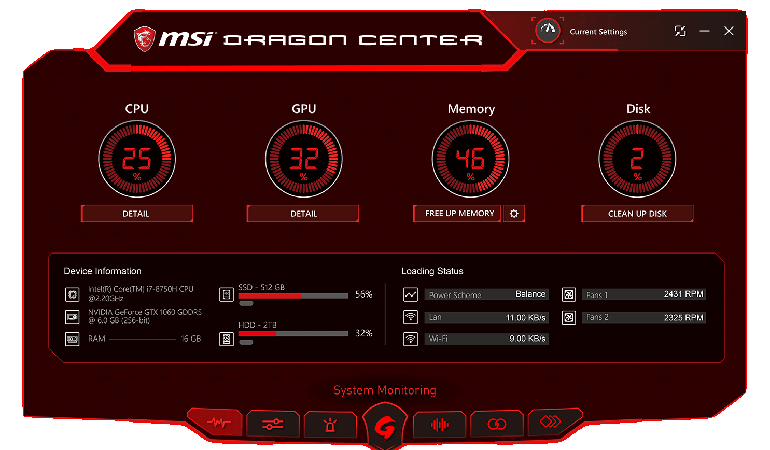Open the siren alert tab icon
Screen dimensions: 770x450
(x=330, y=424)
